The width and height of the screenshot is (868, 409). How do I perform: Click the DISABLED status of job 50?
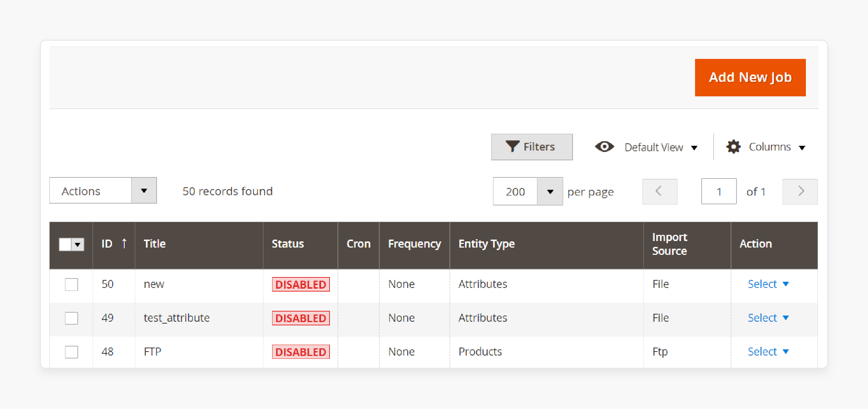(x=301, y=284)
